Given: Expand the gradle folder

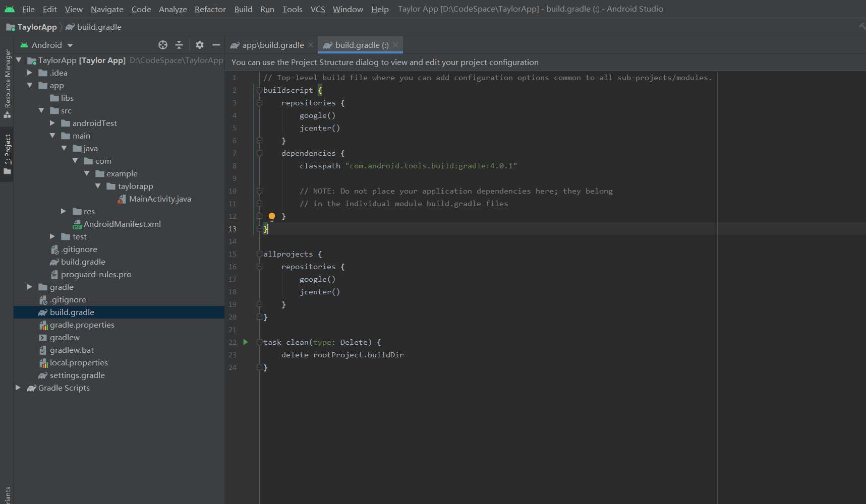Looking at the screenshot, I should coord(30,287).
